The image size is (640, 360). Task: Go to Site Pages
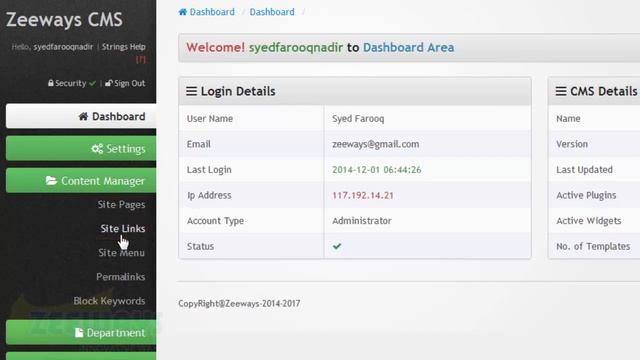coord(121,204)
